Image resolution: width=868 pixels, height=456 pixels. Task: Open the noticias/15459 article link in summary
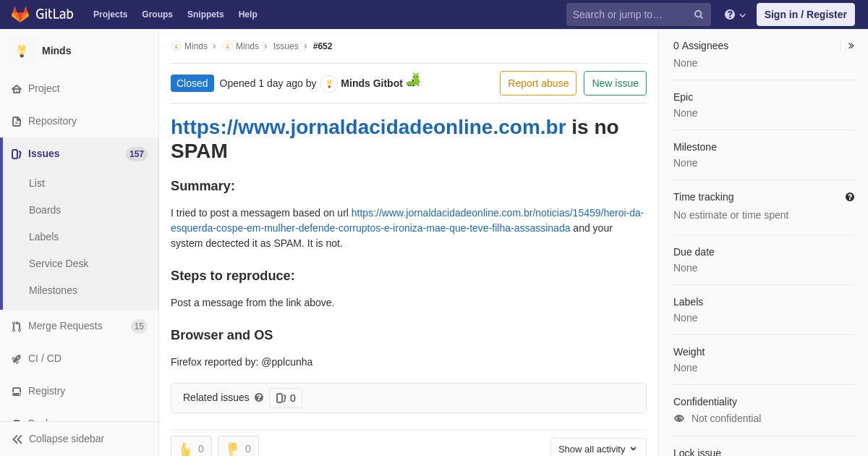pyautogui.click(x=407, y=221)
